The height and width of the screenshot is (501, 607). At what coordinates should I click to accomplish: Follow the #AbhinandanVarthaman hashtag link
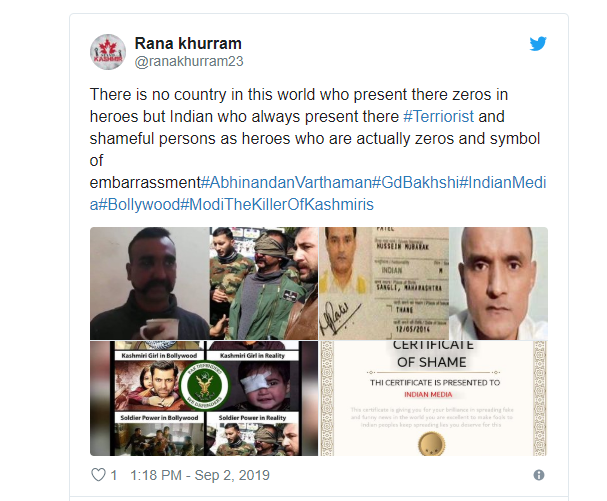(x=286, y=182)
